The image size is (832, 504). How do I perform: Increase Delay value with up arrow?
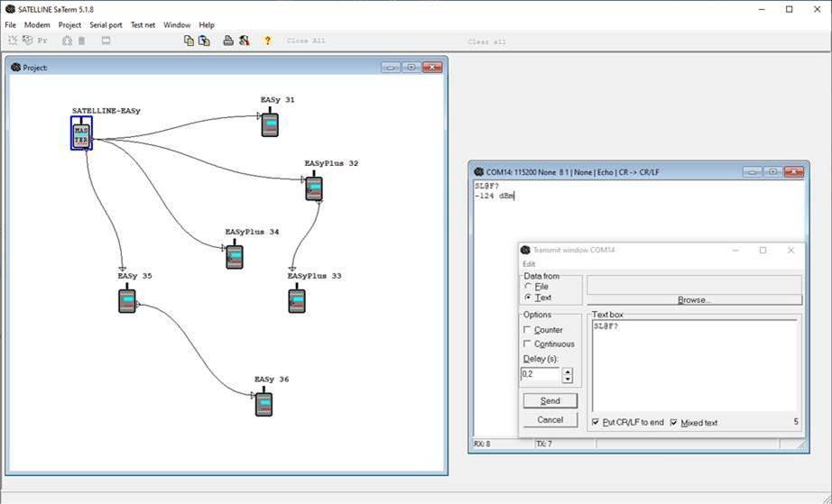(568, 371)
